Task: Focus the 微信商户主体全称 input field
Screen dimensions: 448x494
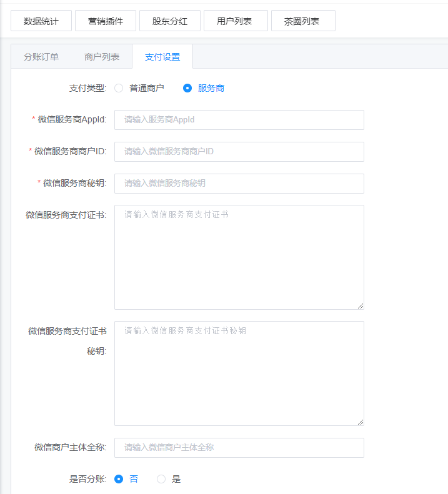Action: point(239,448)
